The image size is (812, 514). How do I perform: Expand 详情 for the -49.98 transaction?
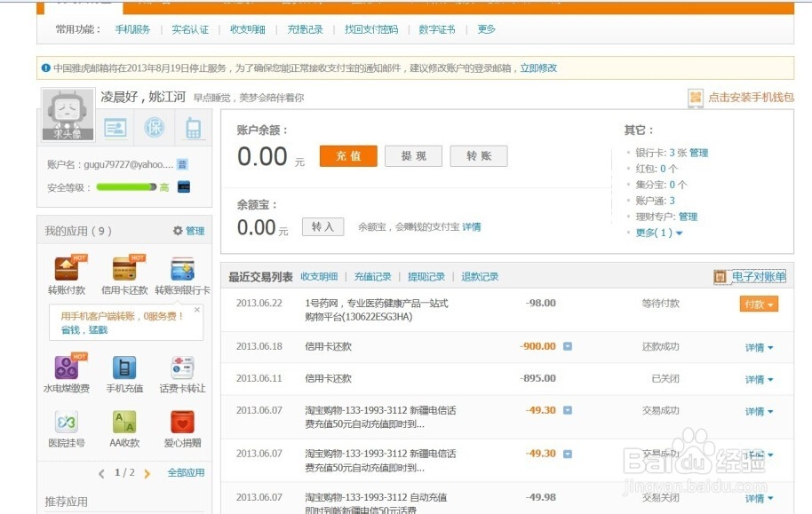pyautogui.click(x=759, y=499)
